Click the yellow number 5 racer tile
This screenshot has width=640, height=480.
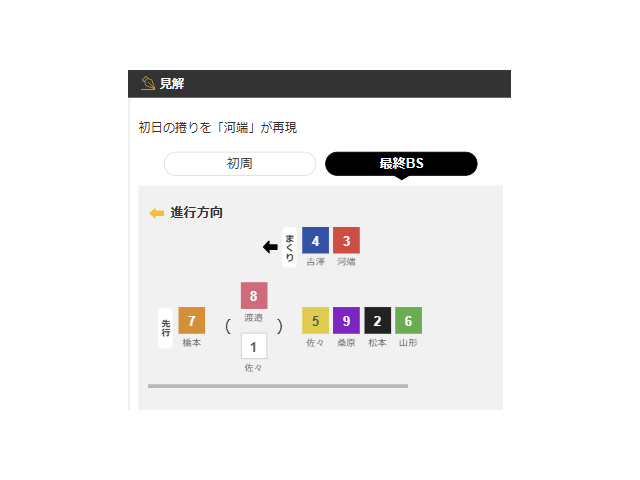315,320
